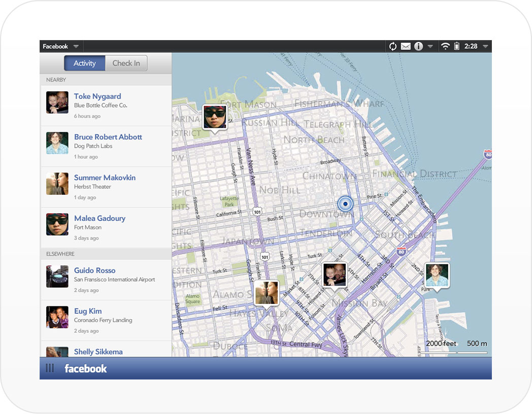This screenshot has height=414, width=532.
Task: Tap the 101 route shield near Turk St
Action: pos(264,257)
